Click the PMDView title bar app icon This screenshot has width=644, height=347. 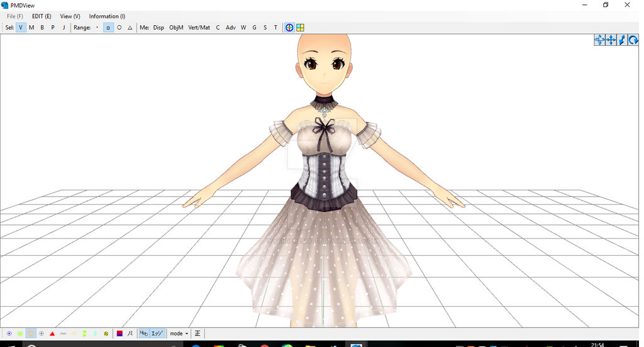5,5
